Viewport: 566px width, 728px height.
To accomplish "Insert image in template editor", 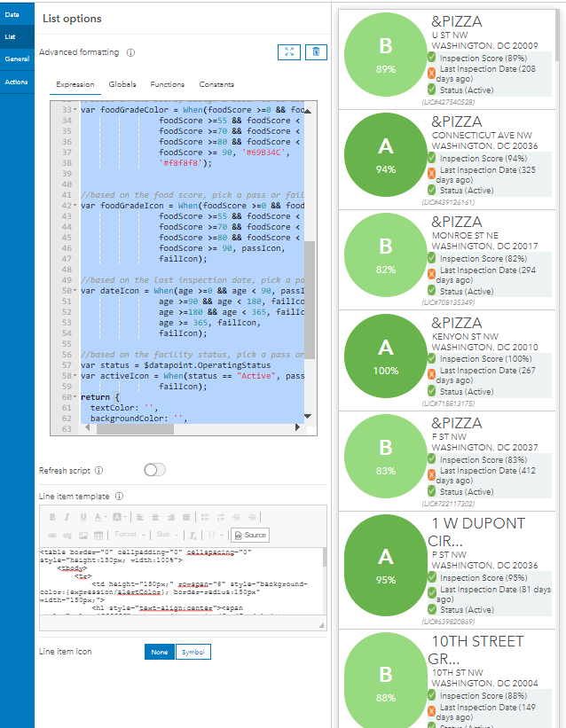I will (83, 536).
